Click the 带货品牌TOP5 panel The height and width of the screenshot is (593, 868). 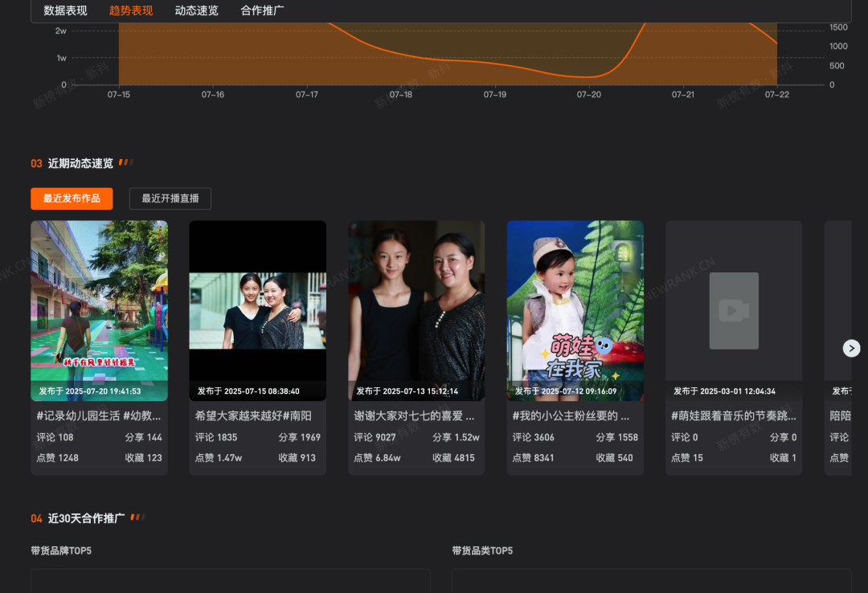230,581
